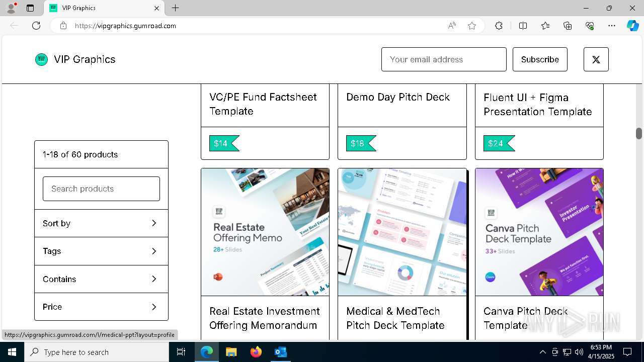Show hidden tray icons chevron
644x362 pixels.
[542, 352]
